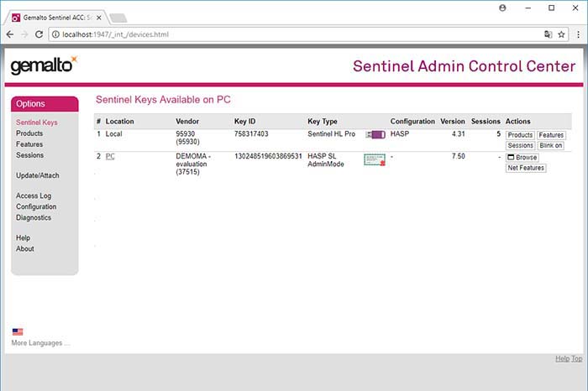Click the site info icon in address bar

pos(55,34)
